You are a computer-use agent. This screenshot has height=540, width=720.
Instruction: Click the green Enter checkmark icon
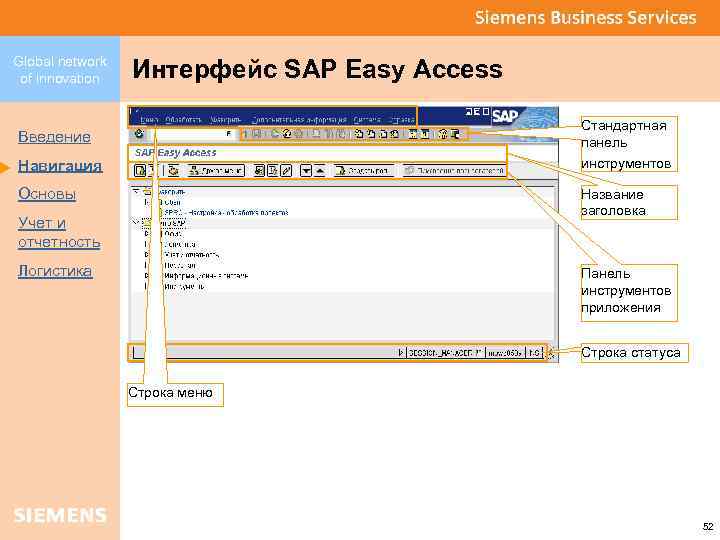coord(139,134)
